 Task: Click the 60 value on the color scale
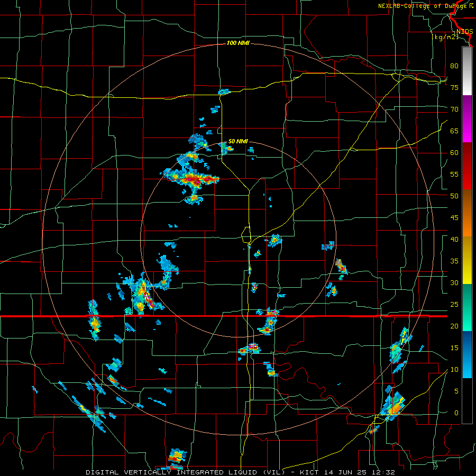[x=454, y=153]
